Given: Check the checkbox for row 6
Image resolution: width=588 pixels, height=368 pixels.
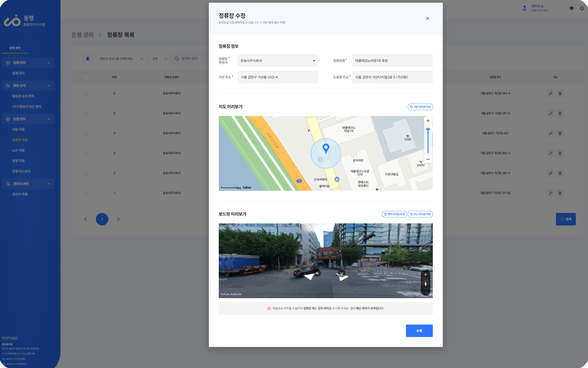Looking at the screenshot, I should [x=85, y=93].
